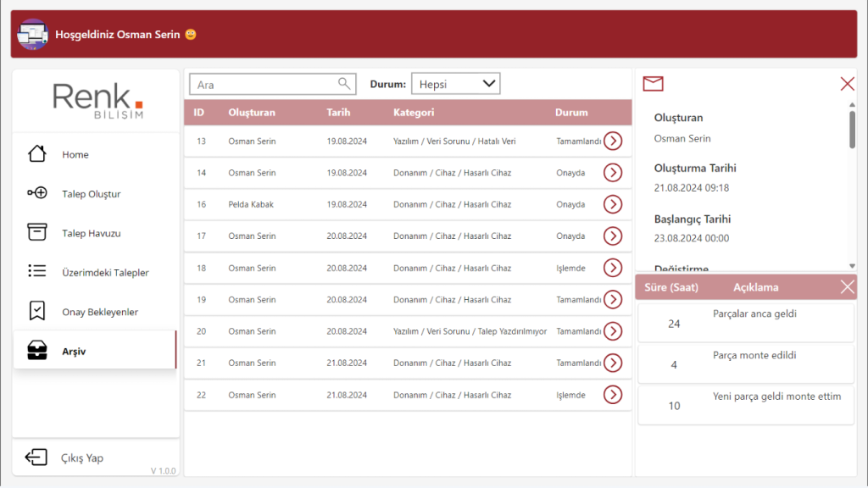Click the 'Oluşturma Tarihi' label
Screen dimensions: 868x488
[695, 168]
